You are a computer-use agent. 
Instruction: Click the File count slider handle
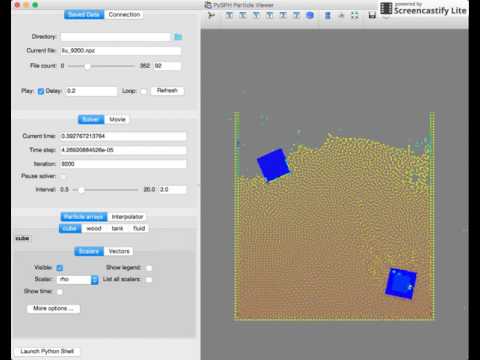click(x=87, y=66)
